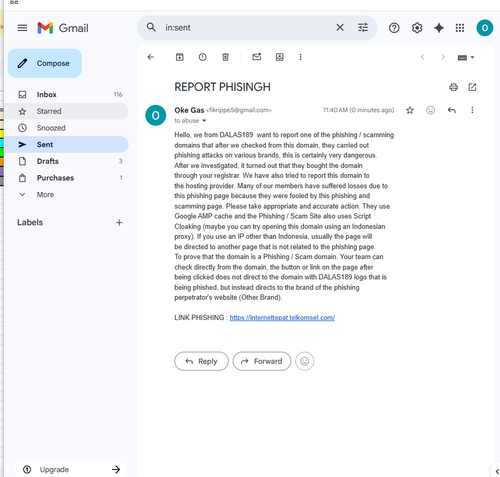Delete the email with trash icon

click(225, 57)
